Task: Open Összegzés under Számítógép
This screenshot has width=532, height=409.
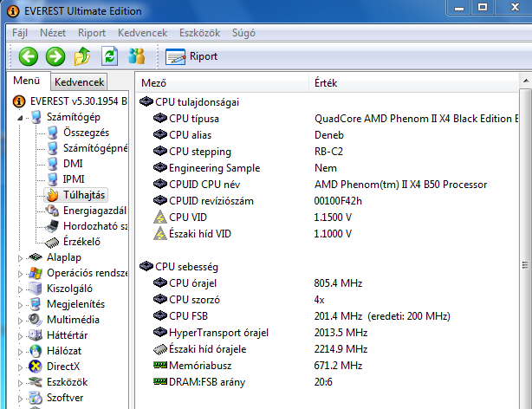Action: click(86, 133)
